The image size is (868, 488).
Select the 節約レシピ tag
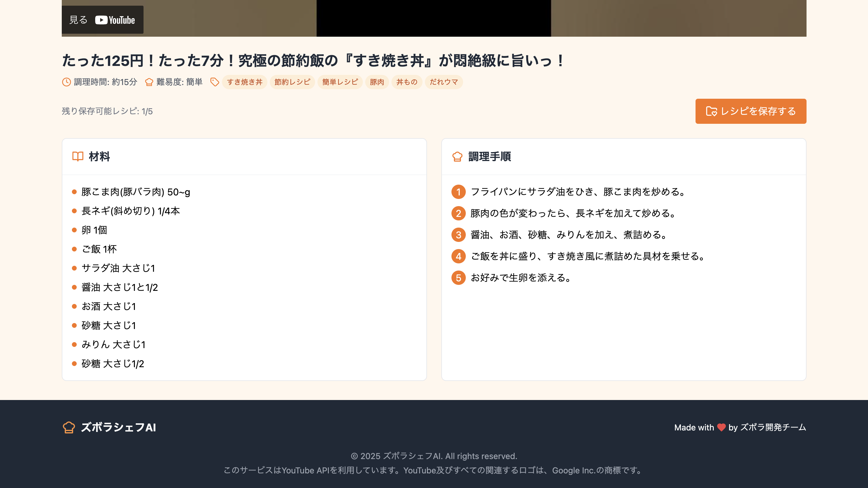pos(292,82)
